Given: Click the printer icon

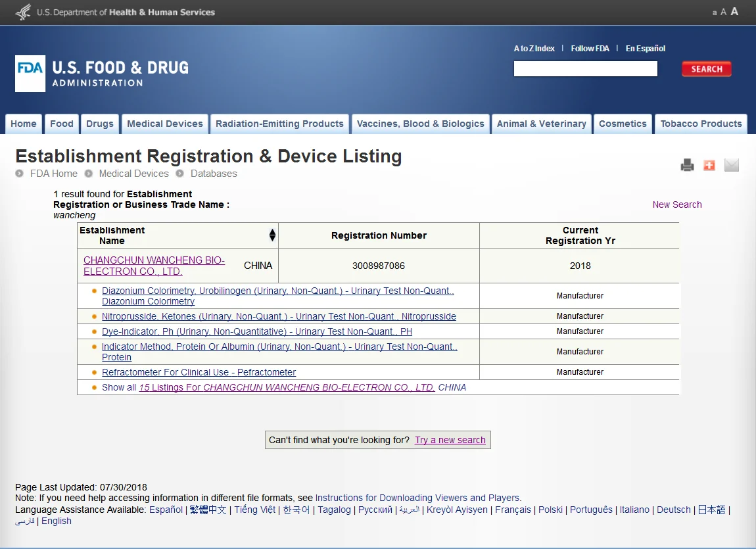Looking at the screenshot, I should (687, 165).
